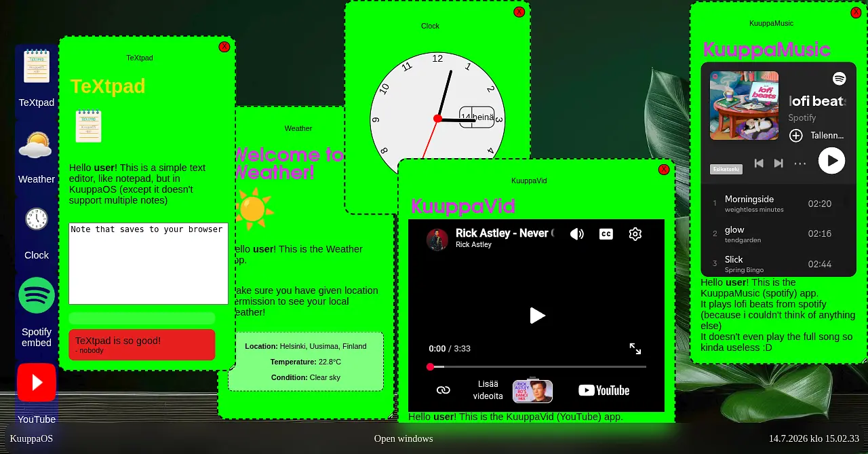
Task: Click the KuuppaMusic heading
Action: (766, 50)
